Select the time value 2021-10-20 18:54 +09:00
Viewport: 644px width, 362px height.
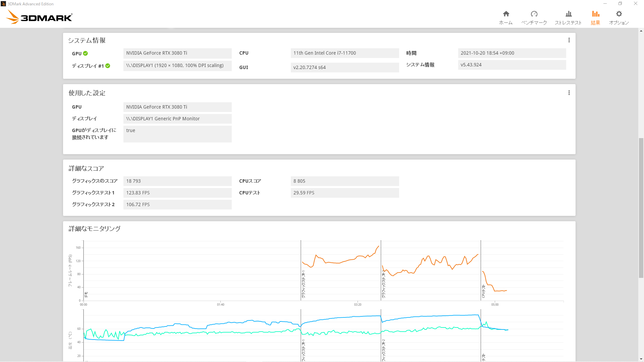pos(512,53)
